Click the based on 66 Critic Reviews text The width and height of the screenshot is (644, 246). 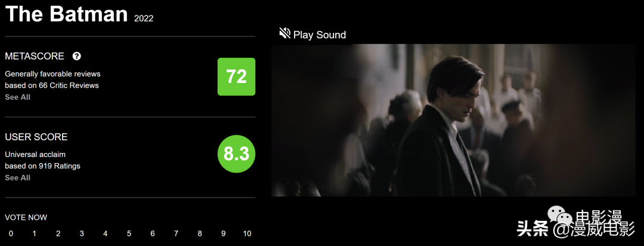(x=52, y=85)
